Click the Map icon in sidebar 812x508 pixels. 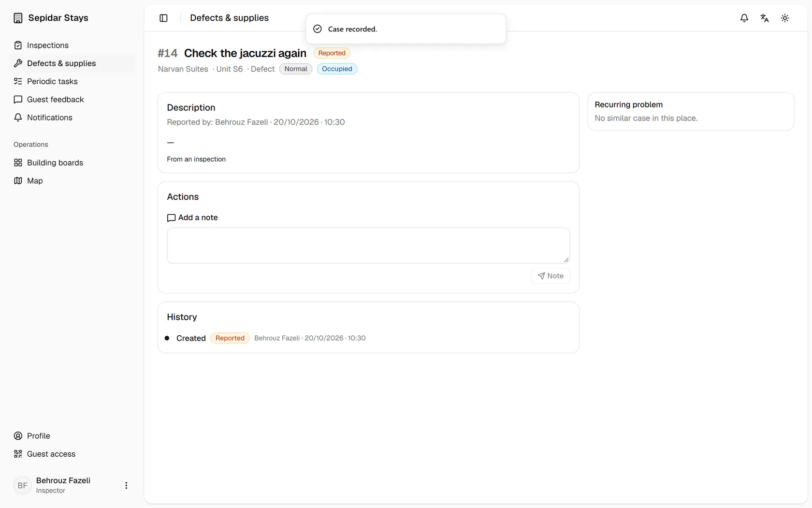tap(18, 181)
